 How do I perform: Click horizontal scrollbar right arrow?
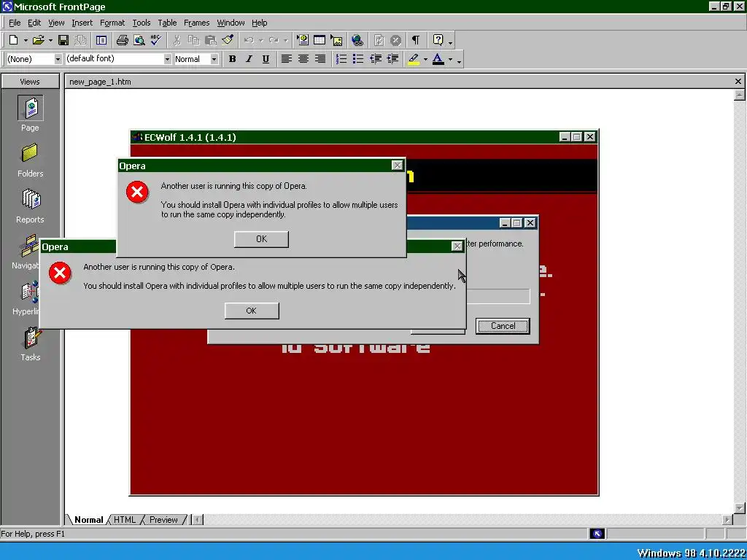click(x=727, y=519)
